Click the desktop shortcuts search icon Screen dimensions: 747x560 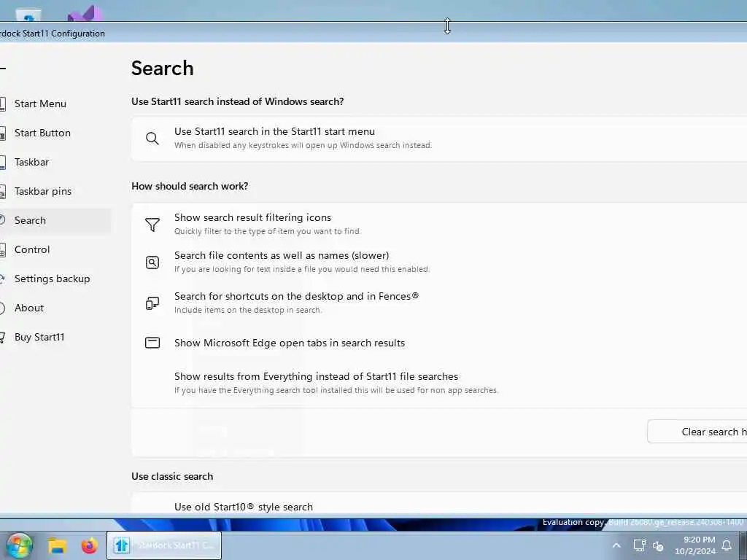(152, 303)
